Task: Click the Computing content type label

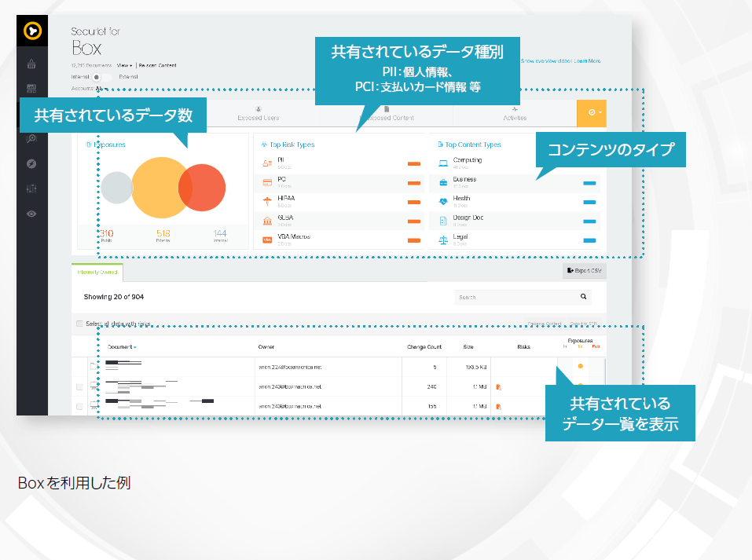Action: point(468,160)
